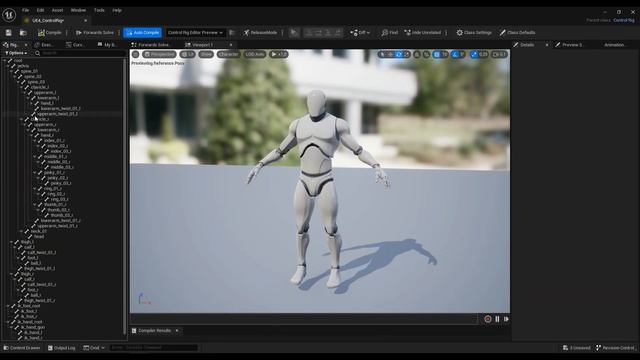Switch to the Animation tab at right

pyautogui.click(x=615, y=45)
